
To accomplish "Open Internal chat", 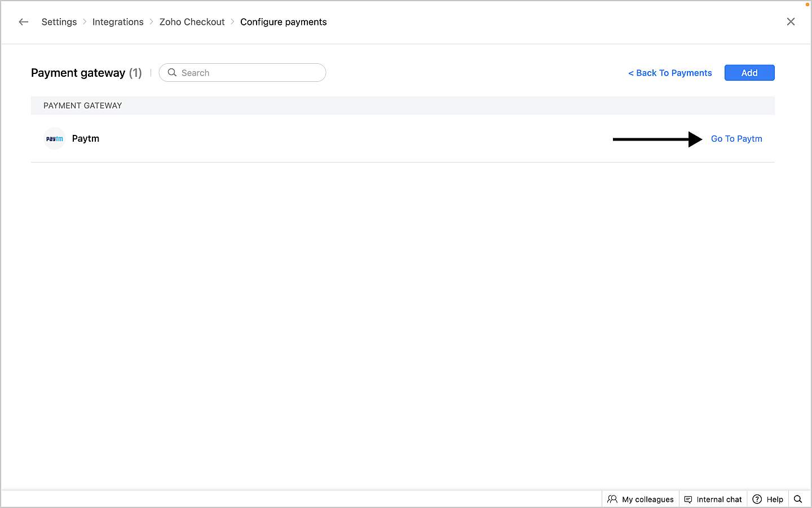I will (x=713, y=499).
